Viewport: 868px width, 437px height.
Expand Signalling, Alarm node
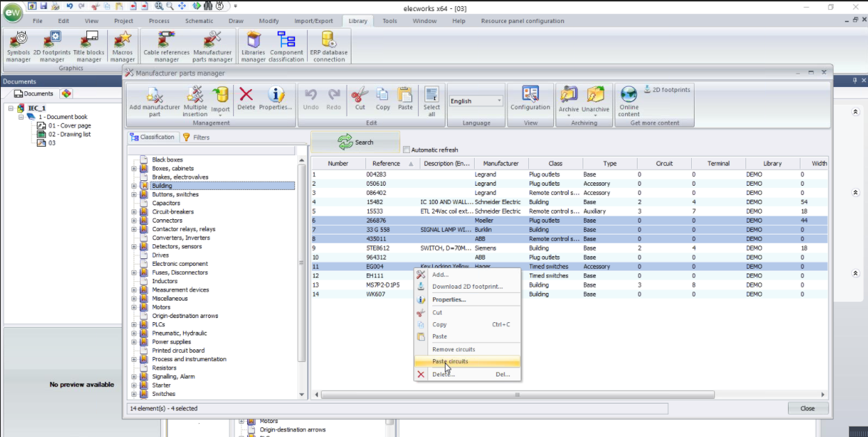tap(134, 376)
